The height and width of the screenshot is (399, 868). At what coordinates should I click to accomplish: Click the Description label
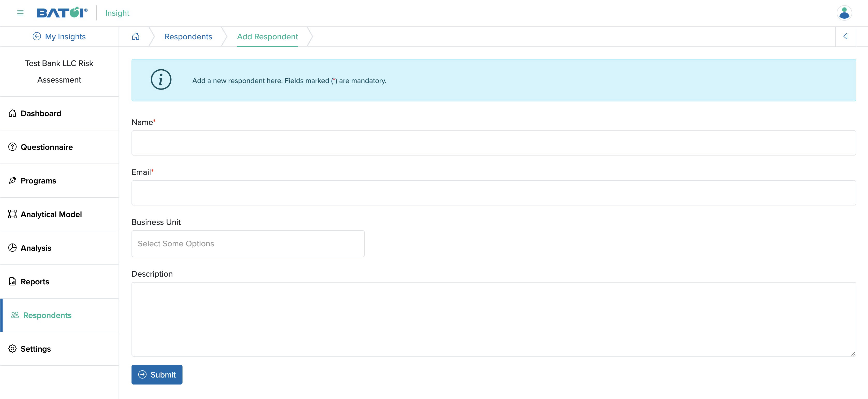click(x=152, y=274)
